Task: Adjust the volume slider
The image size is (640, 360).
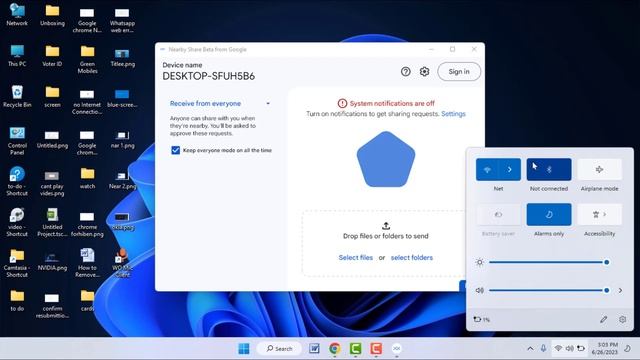Action: (x=548, y=290)
